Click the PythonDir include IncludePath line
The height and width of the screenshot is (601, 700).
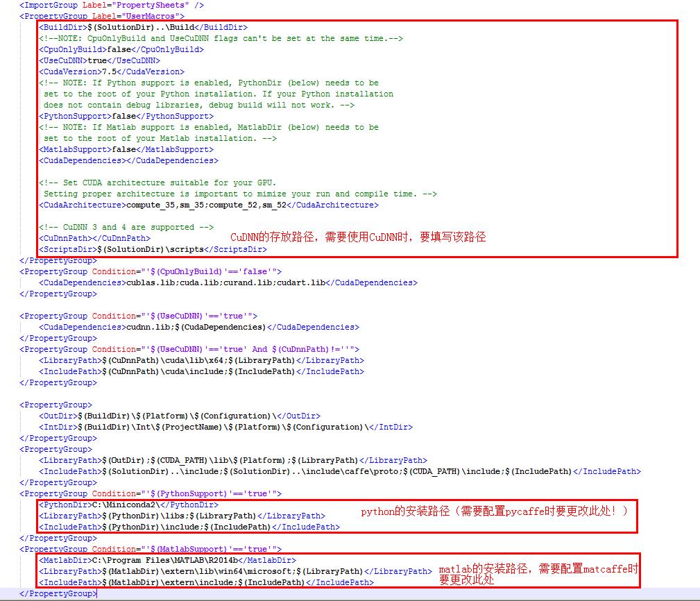(189, 527)
